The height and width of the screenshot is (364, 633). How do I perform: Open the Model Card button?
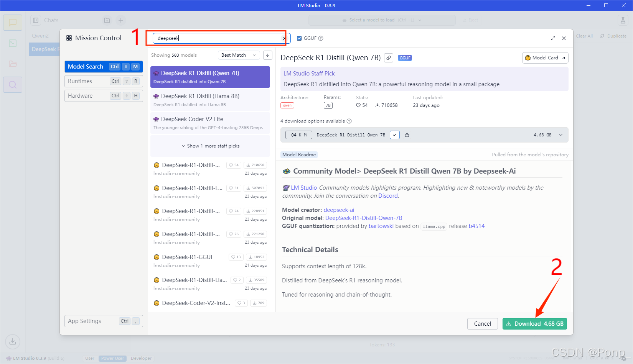click(545, 58)
